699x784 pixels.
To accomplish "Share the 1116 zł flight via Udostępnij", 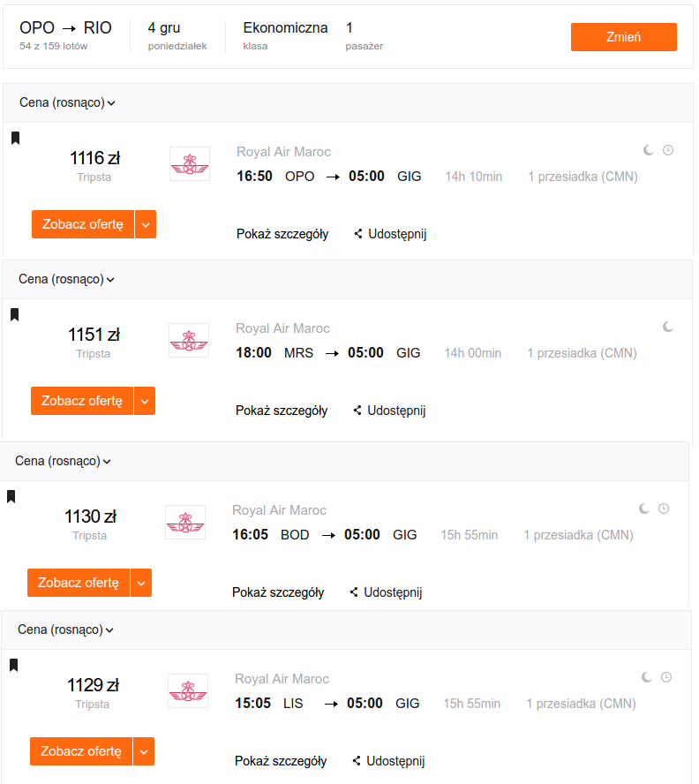I will tap(390, 233).
